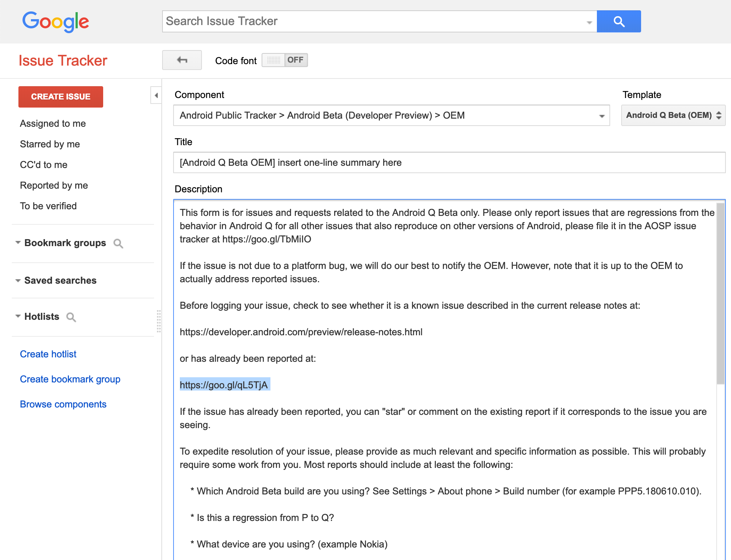The height and width of the screenshot is (560, 731).
Task: Open Starred by me list
Action: (x=50, y=144)
